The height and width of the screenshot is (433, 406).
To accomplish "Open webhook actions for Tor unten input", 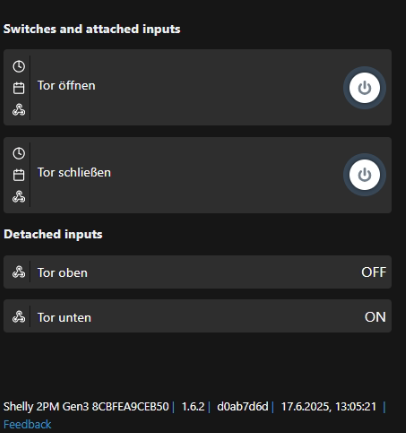I will click(x=19, y=317).
